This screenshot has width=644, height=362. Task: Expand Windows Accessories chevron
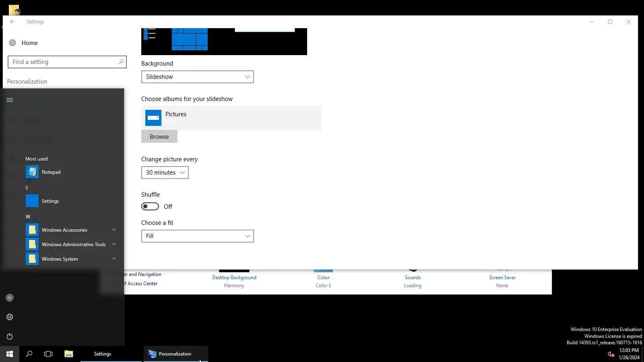(114, 230)
